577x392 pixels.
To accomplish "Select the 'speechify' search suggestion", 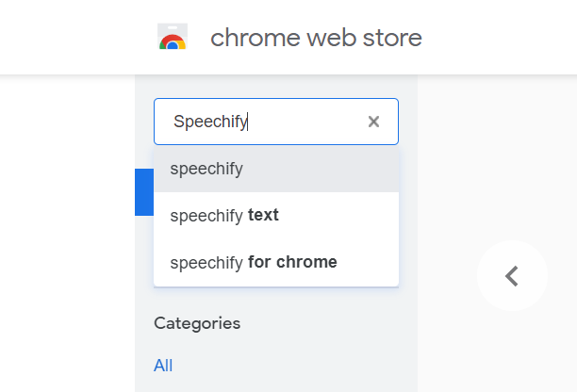I will pyautogui.click(x=206, y=170).
